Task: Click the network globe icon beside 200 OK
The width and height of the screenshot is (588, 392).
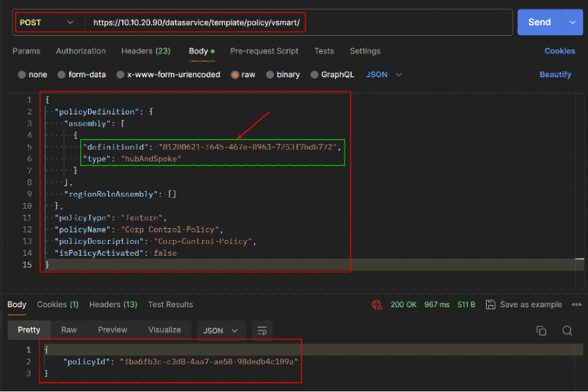Action: (x=377, y=305)
